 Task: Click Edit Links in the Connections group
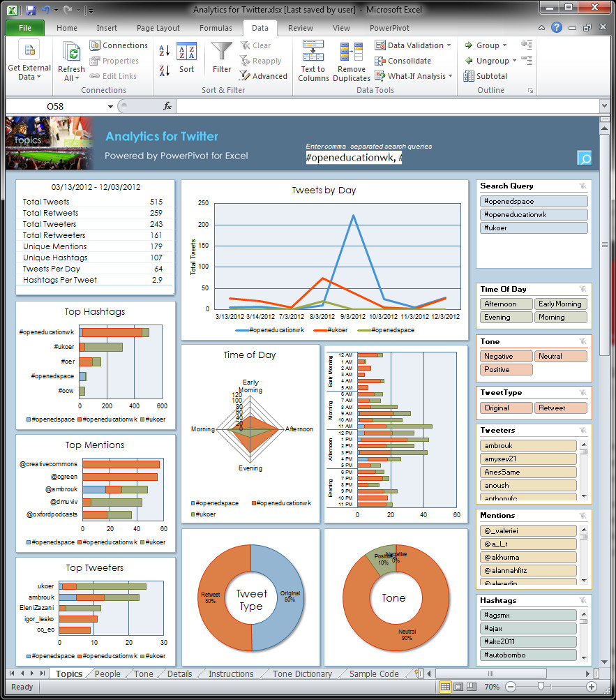116,75
